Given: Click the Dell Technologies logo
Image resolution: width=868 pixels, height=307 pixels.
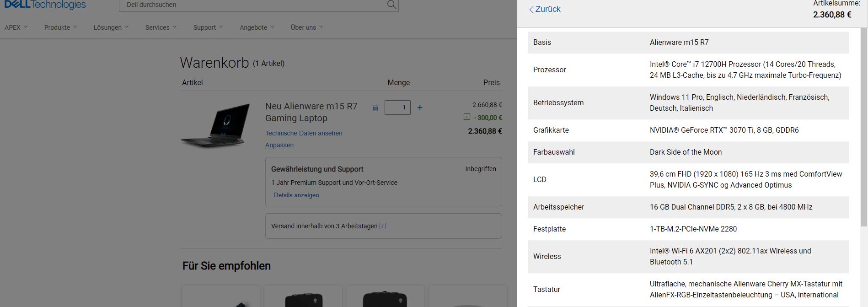Looking at the screenshot, I should tap(45, 5).
